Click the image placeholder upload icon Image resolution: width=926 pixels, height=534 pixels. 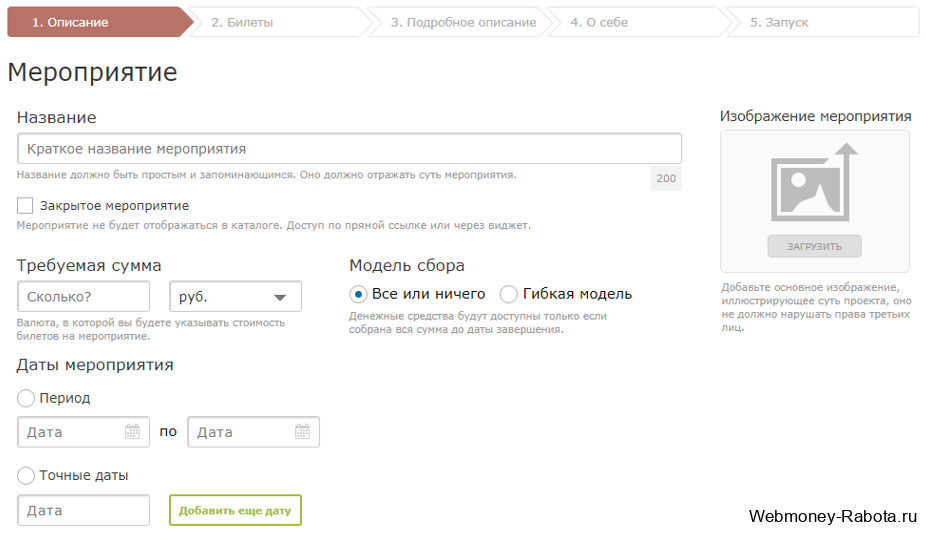814,183
